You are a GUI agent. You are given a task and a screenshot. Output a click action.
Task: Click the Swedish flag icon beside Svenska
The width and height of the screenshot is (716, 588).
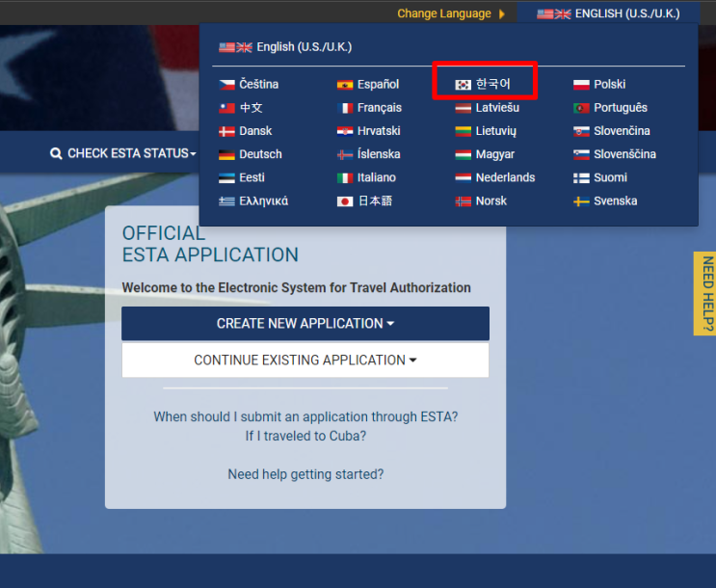tap(581, 201)
